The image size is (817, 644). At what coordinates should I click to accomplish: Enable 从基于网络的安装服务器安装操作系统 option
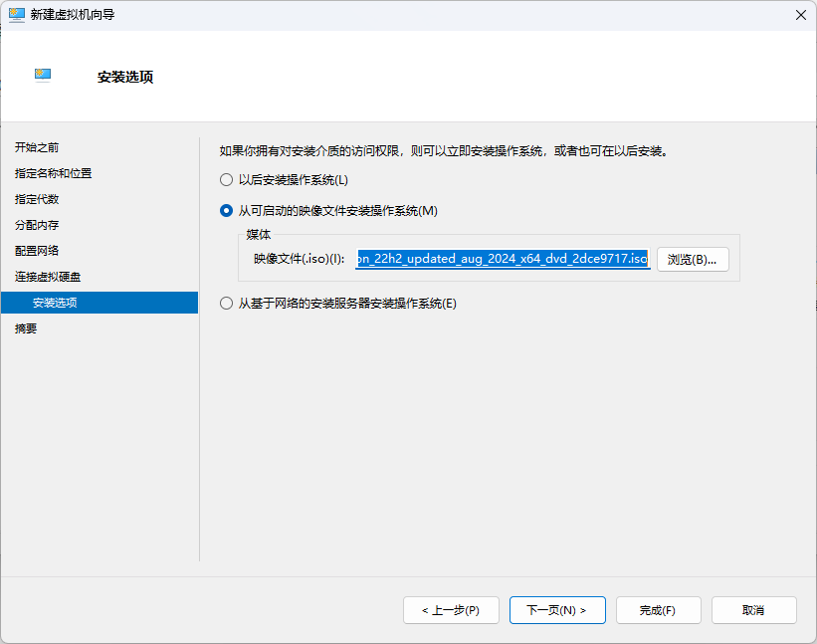pyautogui.click(x=226, y=304)
